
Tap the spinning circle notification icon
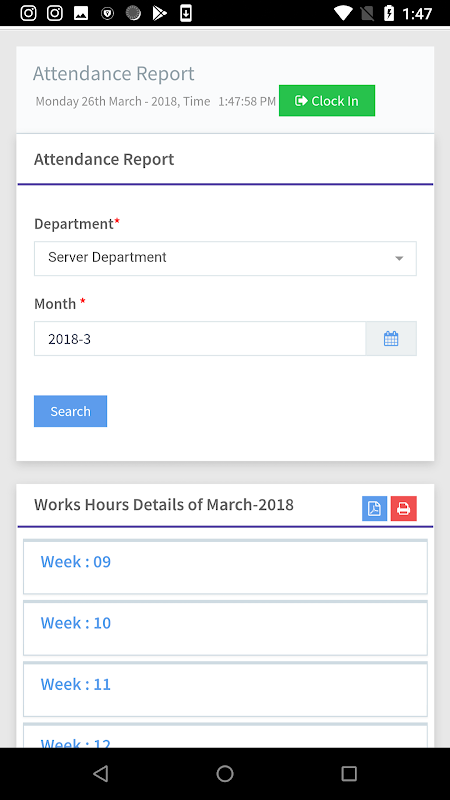[133, 13]
